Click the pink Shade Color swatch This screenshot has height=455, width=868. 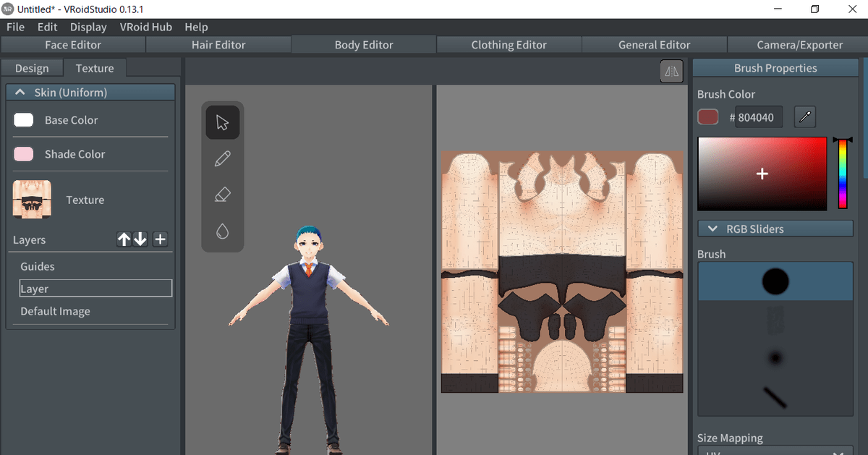[x=24, y=154]
